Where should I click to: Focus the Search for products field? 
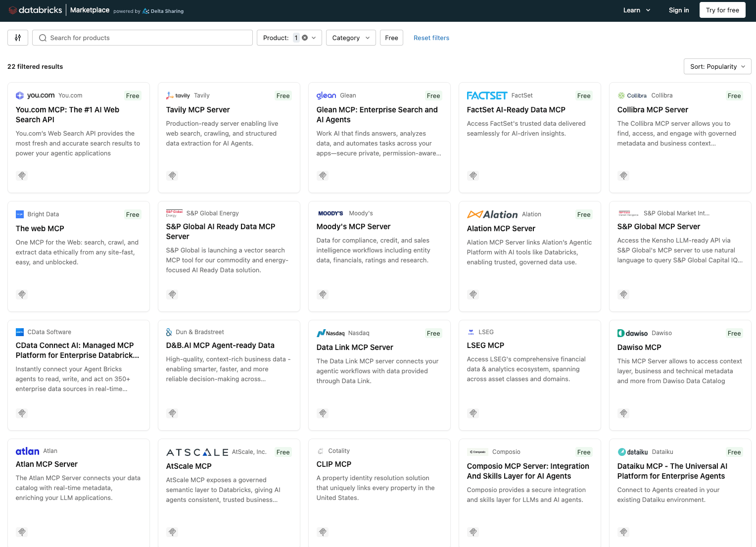pyautogui.click(x=142, y=38)
